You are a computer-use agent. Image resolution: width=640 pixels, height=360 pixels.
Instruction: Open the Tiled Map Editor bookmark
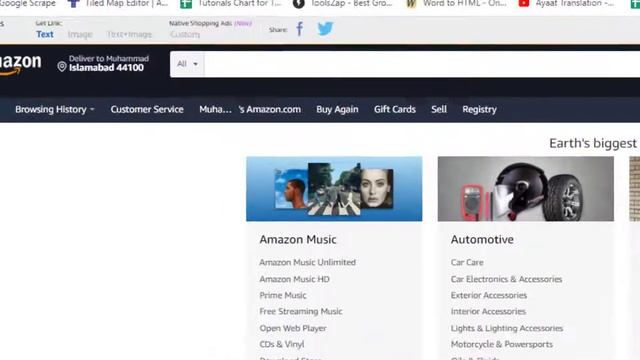coord(118,4)
